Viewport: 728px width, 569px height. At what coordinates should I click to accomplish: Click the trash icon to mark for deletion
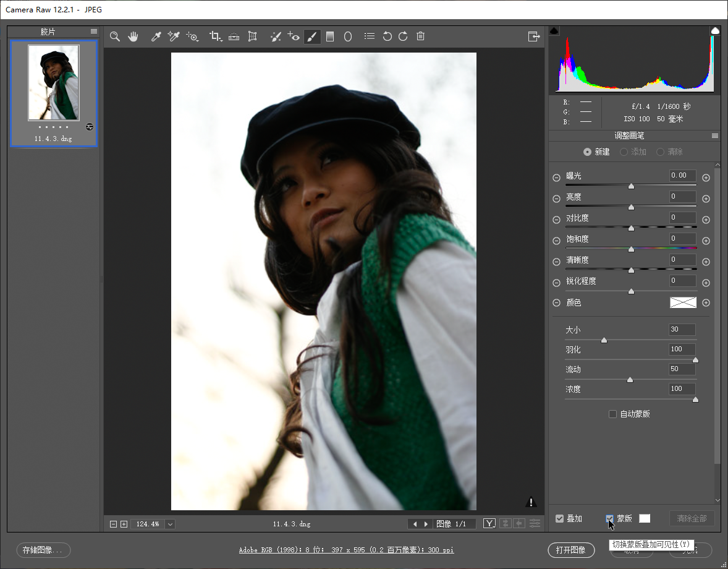coord(420,36)
